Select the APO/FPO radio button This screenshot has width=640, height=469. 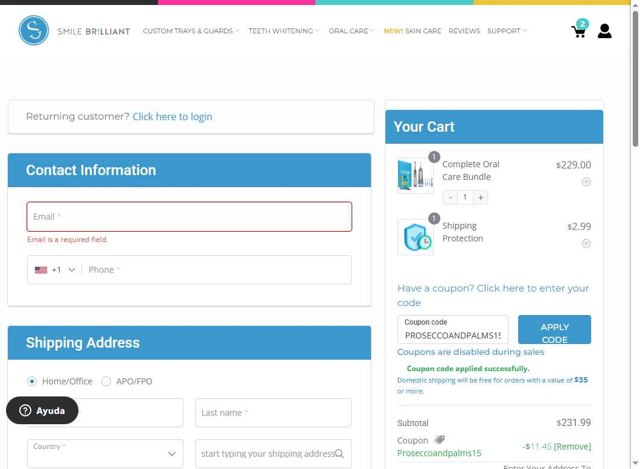click(x=106, y=381)
